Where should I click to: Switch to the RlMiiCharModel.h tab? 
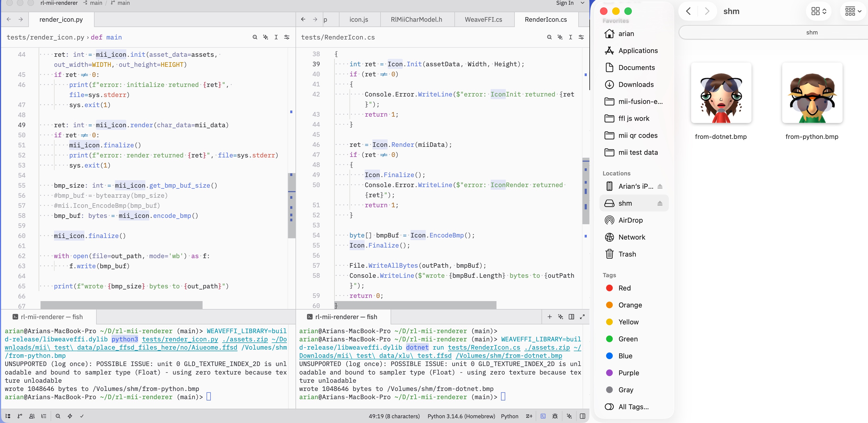coord(417,20)
